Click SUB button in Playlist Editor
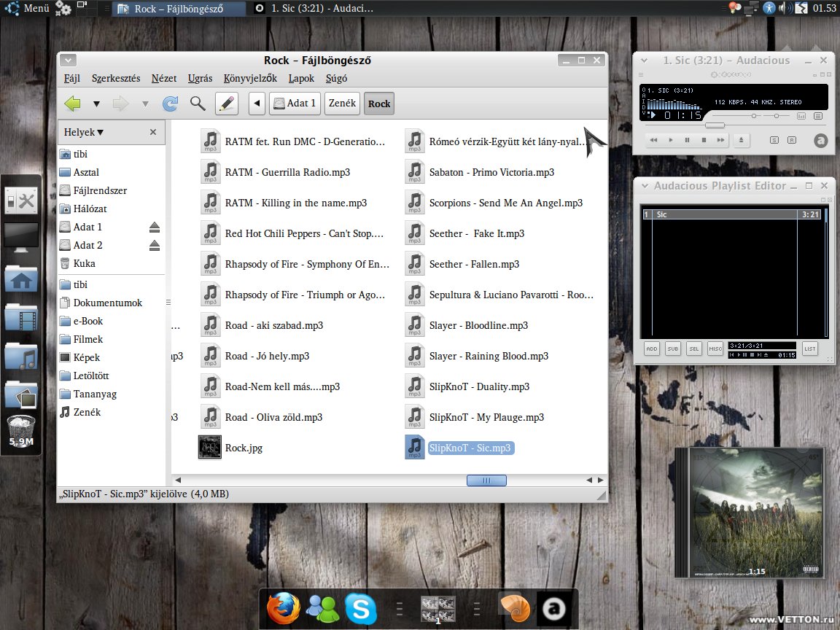The height and width of the screenshot is (630, 840). point(673,349)
